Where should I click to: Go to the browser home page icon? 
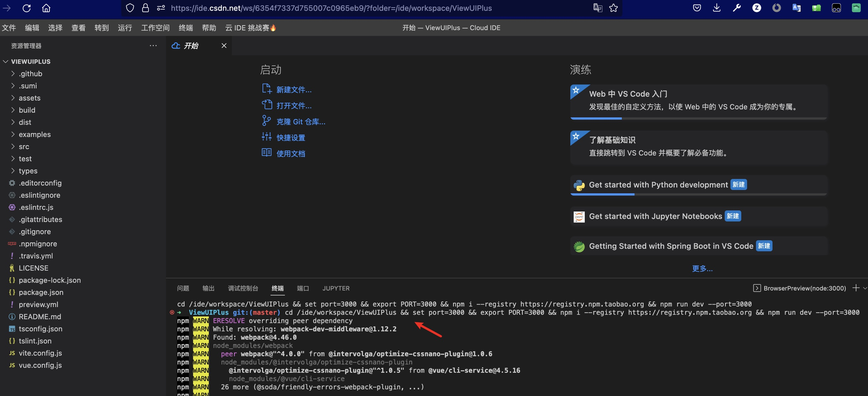pos(46,8)
